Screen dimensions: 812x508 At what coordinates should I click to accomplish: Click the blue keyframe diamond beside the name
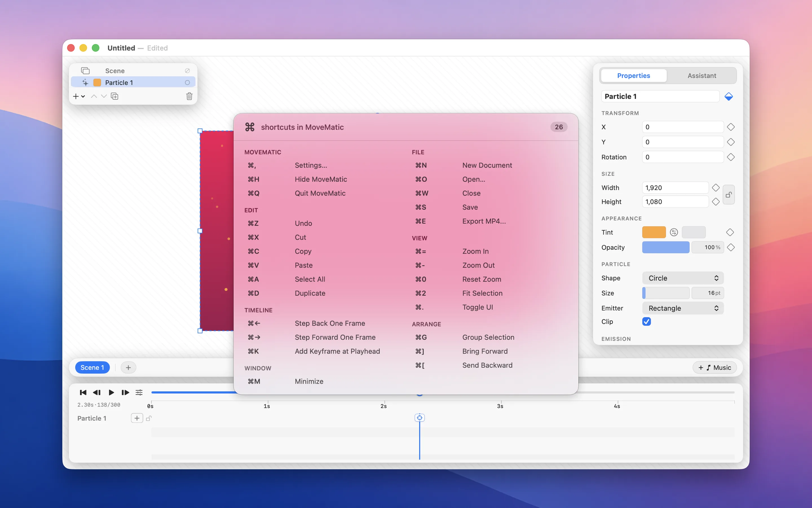click(x=729, y=97)
